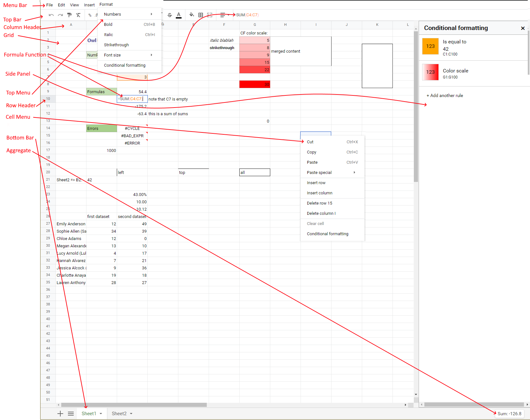Click the grid vertical scrollbar thumb
Screen dimensions: 530x420
[416, 107]
